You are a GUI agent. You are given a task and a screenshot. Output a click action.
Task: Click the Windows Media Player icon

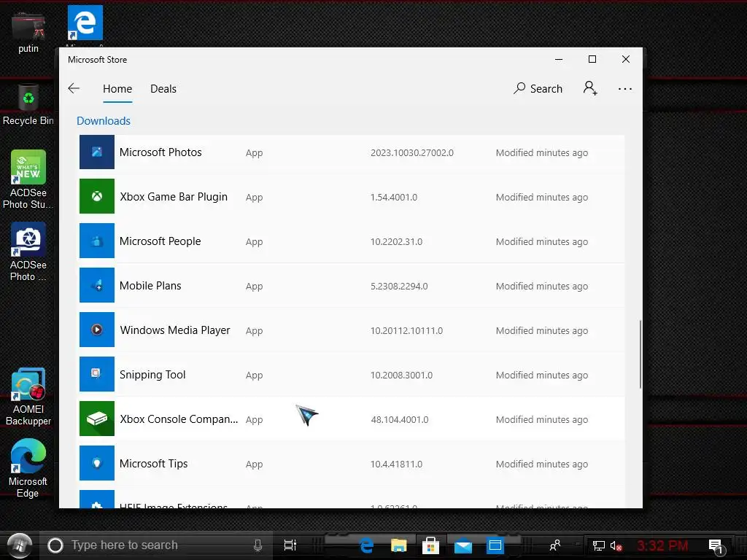(x=97, y=330)
